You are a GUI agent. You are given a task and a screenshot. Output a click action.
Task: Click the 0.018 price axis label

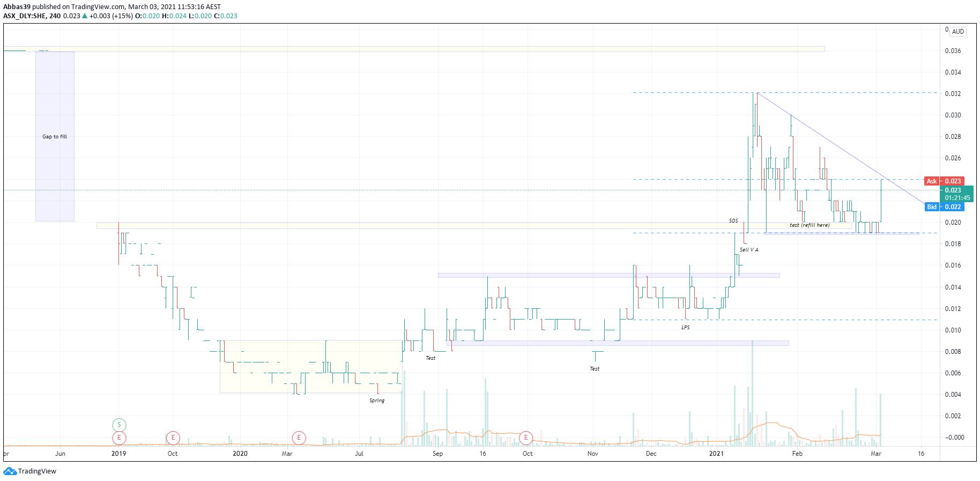coord(953,244)
